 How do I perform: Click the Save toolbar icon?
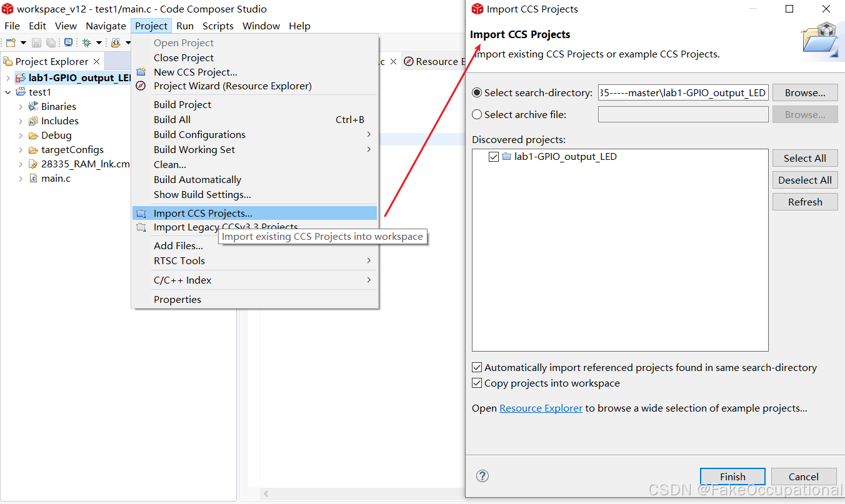[36, 42]
